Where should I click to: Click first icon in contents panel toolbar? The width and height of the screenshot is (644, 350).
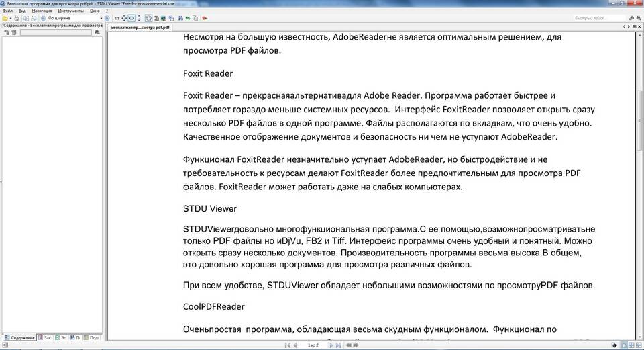[x=7, y=32]
